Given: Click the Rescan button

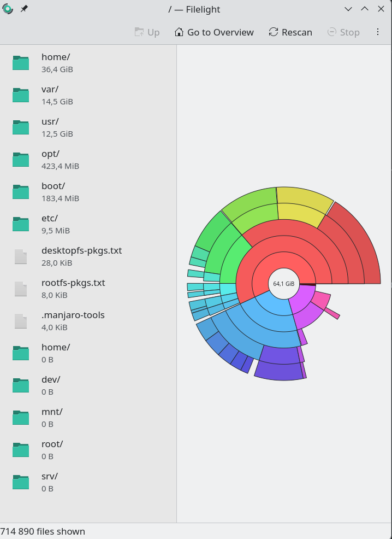Looking at the screenshot, I should pyautogui.click(x=290, y=32).
